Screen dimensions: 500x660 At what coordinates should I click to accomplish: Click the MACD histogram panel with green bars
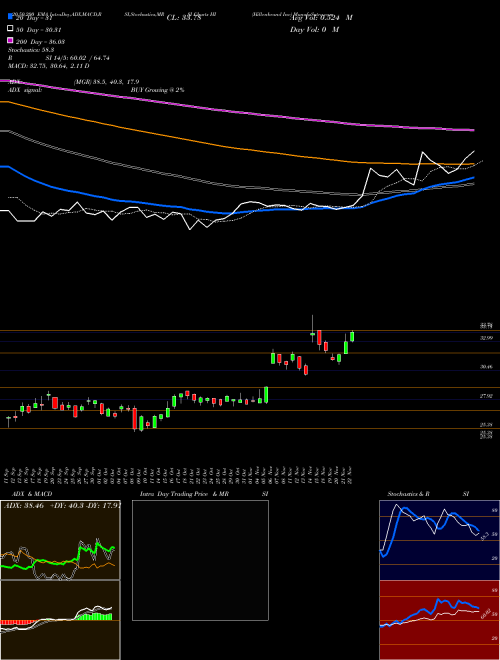[60, 620]
